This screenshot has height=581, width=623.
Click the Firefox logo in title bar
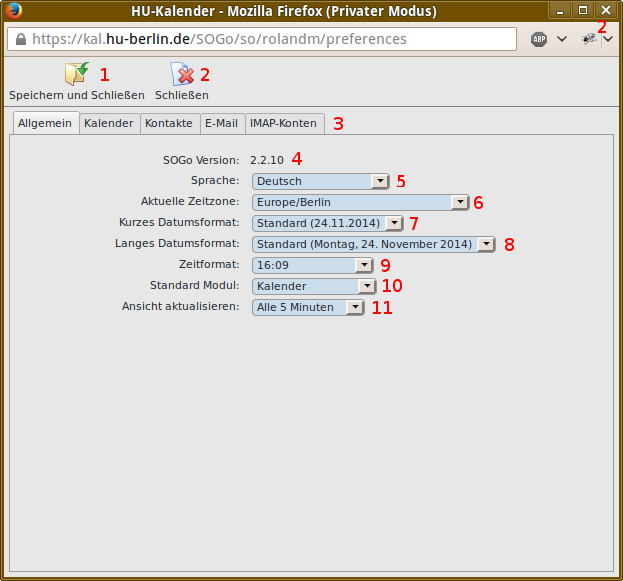pyautogui.click(x=12, y=11)
